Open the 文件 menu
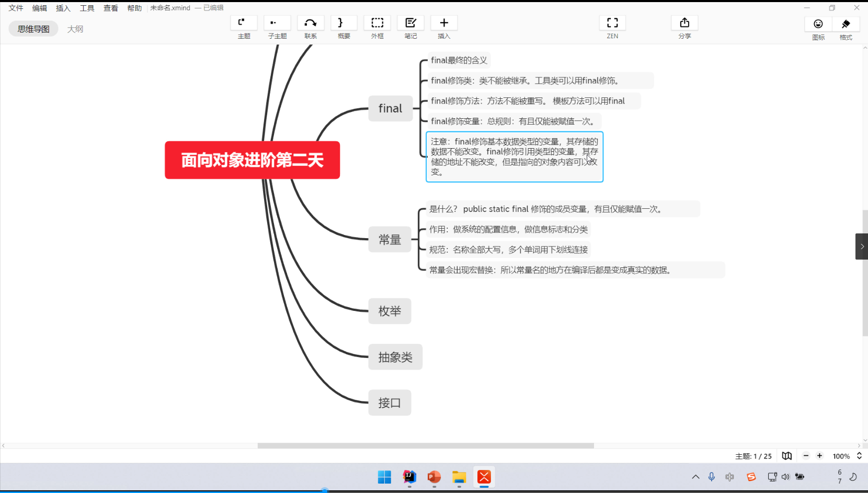868x493 pixels. click(16, 8)
